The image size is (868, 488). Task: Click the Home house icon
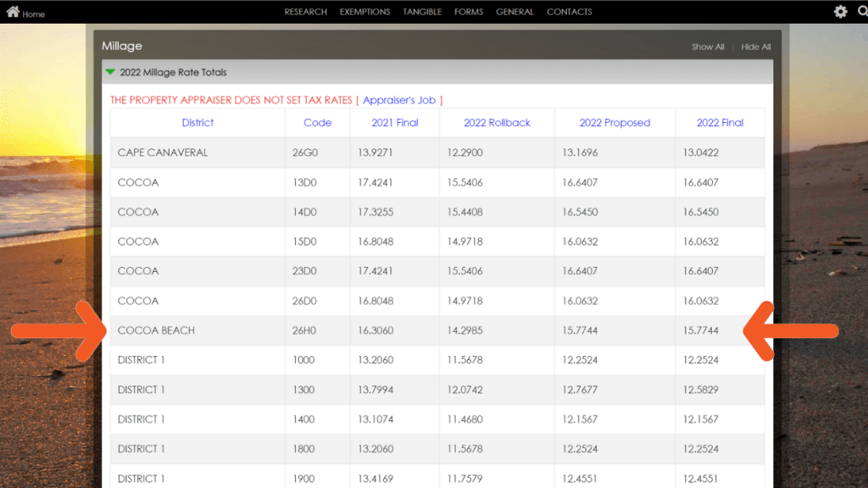coord(13,12)
